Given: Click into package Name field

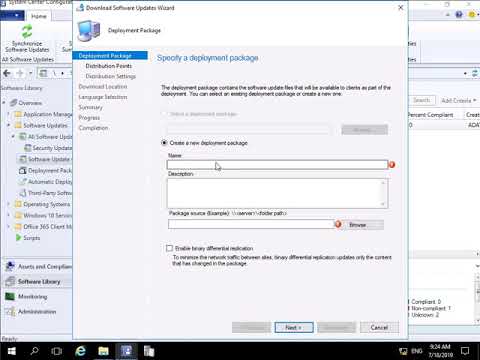Looking at the screenshot, I should click(277, 165).
